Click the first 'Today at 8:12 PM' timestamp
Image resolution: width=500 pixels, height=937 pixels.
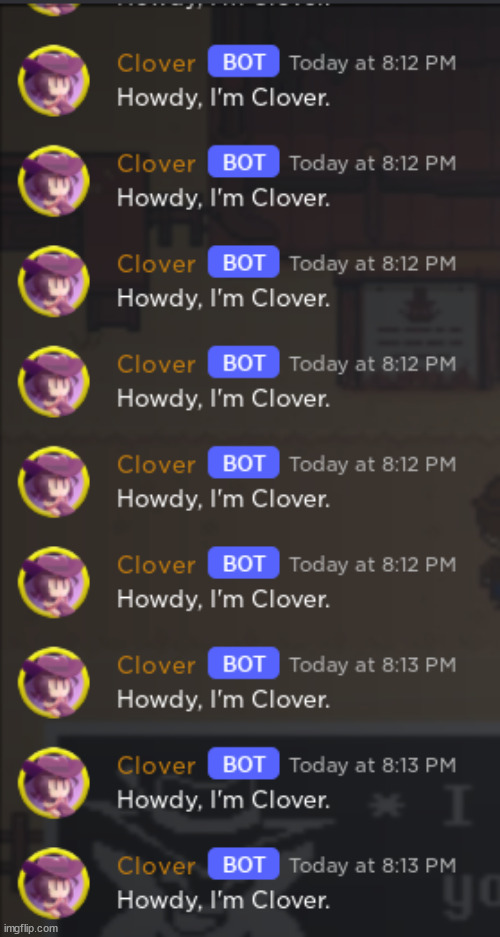coord(373,62)
